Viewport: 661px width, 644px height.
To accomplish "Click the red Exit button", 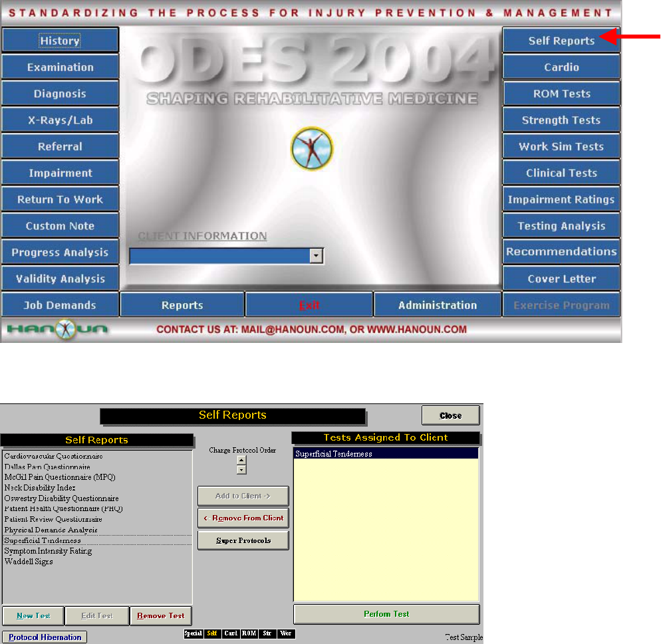I will [309, 305].
